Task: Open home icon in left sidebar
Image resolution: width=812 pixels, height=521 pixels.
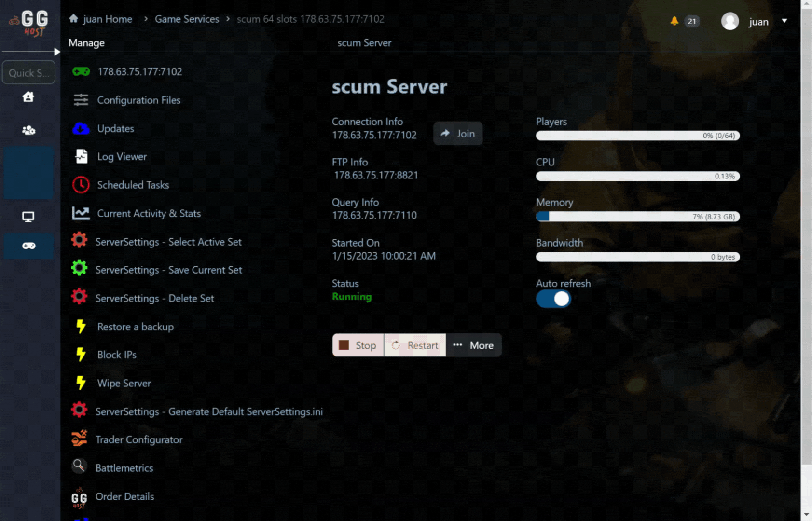Action: tap(28, 97)
